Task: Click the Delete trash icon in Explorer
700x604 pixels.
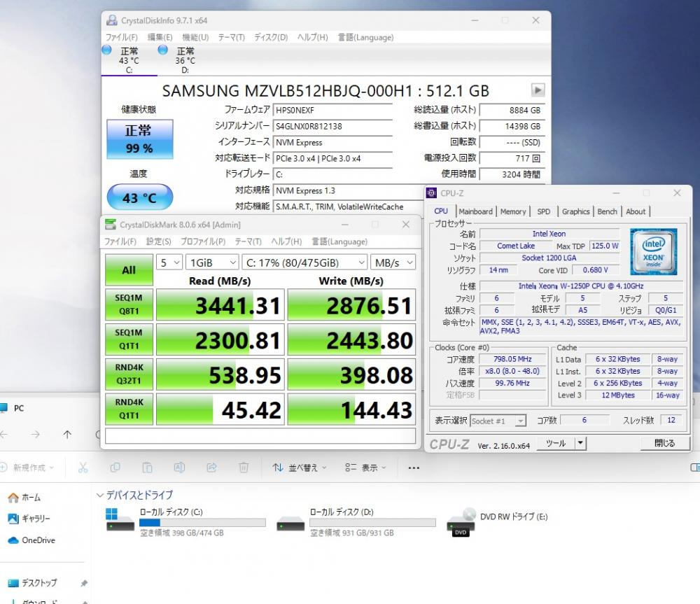Action: 244,468
